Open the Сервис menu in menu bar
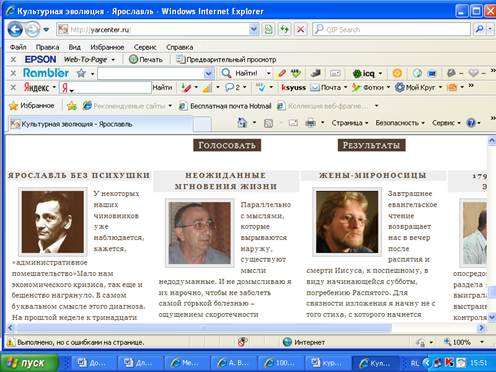 145,47
